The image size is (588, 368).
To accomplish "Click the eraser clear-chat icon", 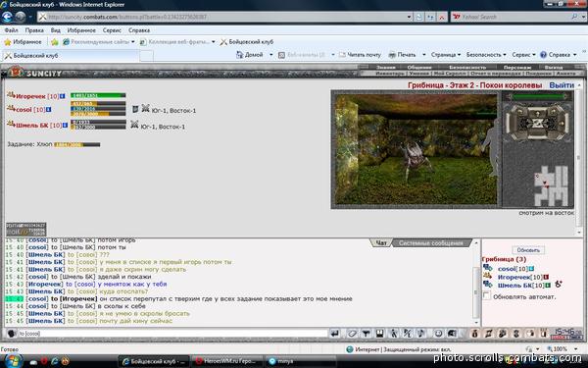I will pyautogui.click(x=352, y=334).
